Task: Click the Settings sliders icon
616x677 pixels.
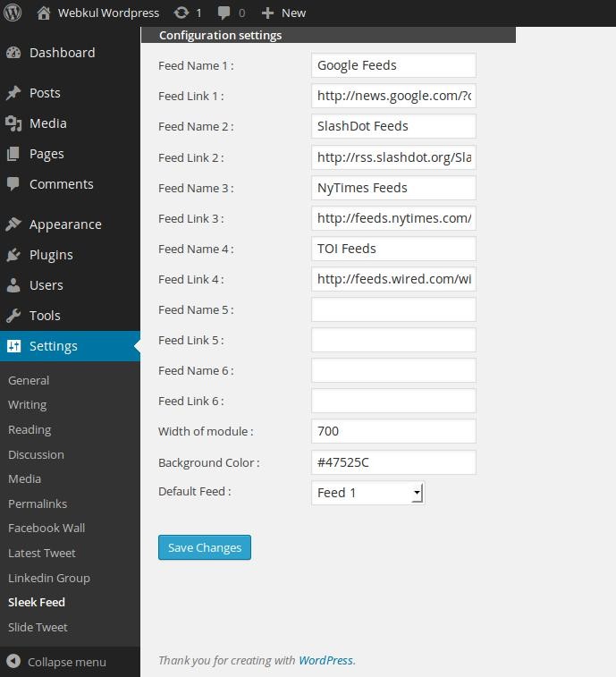Action: pyautogui.click(x=13, y=346)
